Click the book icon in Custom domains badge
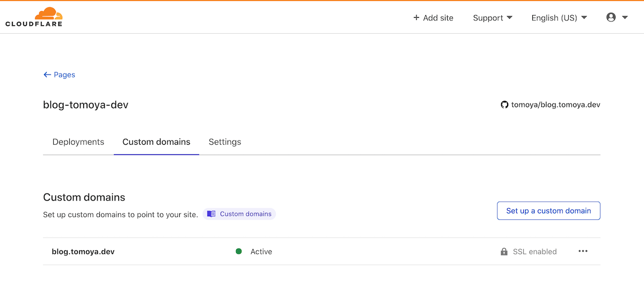 (x=211, y=214)
